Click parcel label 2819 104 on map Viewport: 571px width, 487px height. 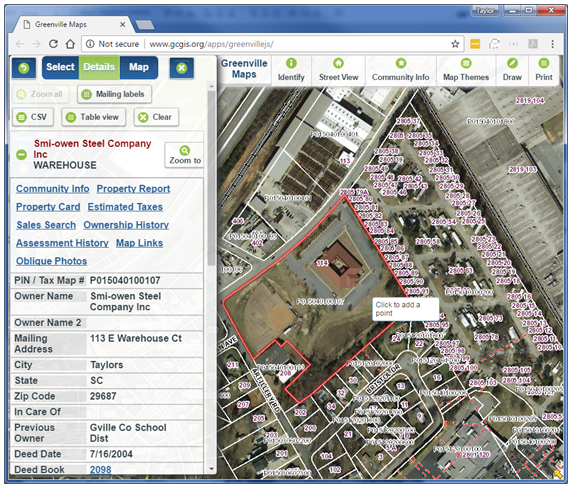coord(530,101)
